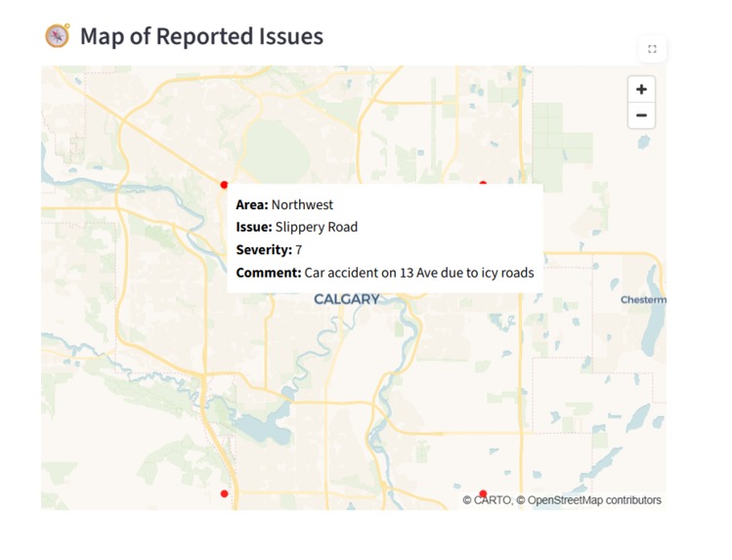Open the map in fullscreen view

point(652,49)
